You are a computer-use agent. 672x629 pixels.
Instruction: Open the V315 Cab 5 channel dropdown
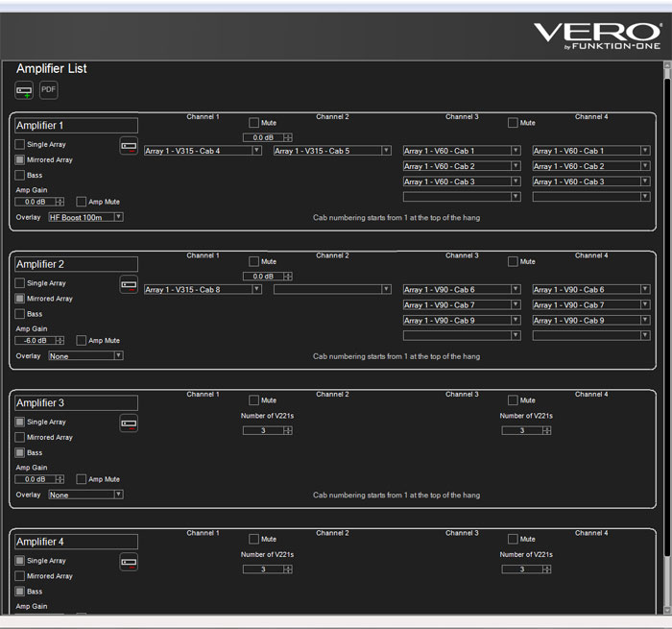(x=332, y=151)
